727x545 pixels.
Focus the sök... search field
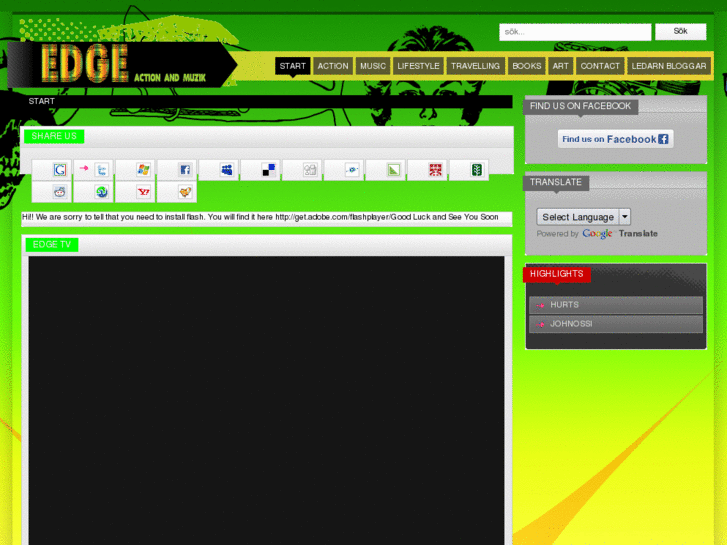pos(575,32)
